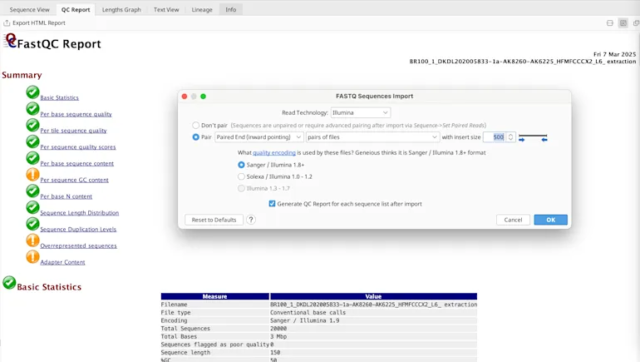The width and height of the screenshot is (640, 362).
Task: Click the Value column header
Action: click(373, 296)
